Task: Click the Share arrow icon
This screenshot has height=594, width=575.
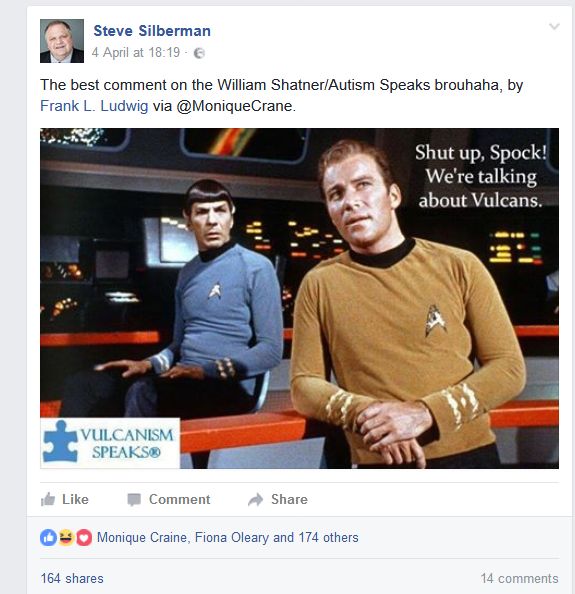Action: click(x=256, y=500)
